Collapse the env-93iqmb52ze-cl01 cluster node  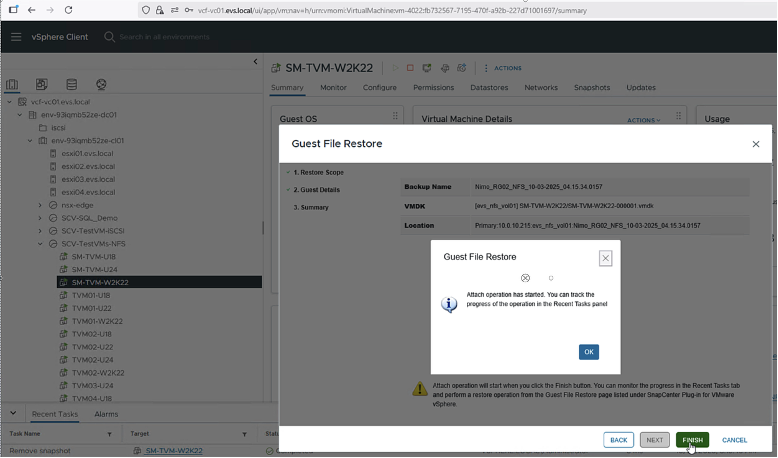[x=30, y=140]
